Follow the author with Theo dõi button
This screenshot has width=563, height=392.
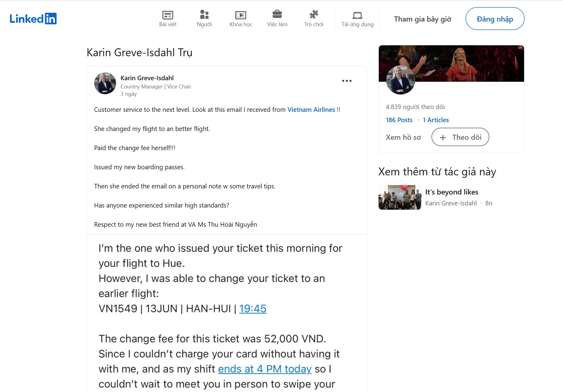tap(460, 137)
